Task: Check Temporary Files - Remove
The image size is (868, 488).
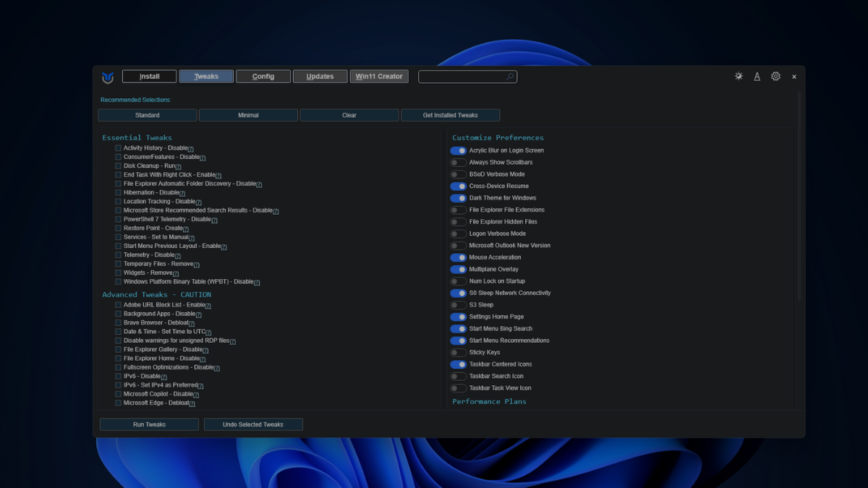Action: (x=118, y=264)
